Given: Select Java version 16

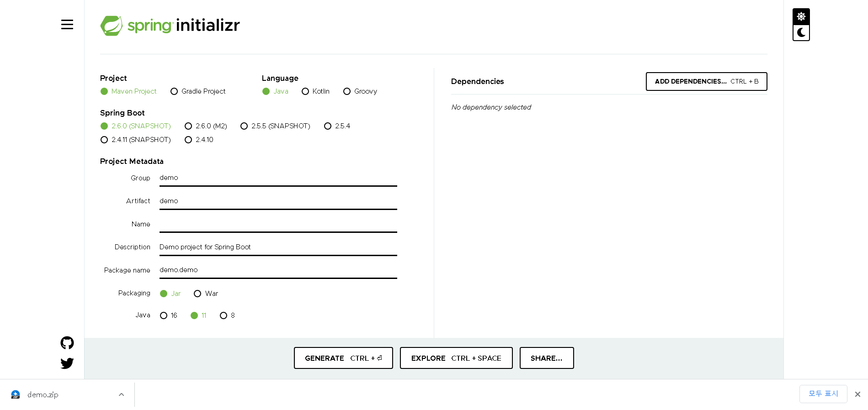Looking at the screenshot, I should coord(169,315).
